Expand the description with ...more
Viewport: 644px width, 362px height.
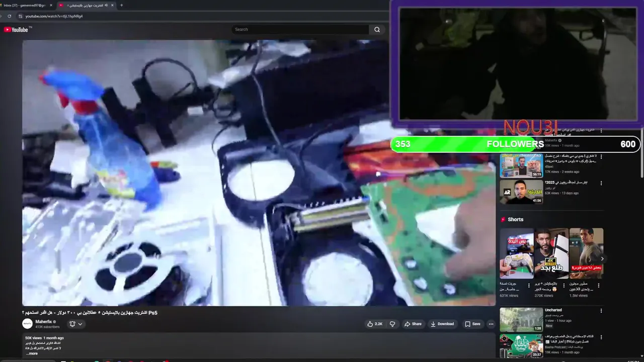pos(31,353)
